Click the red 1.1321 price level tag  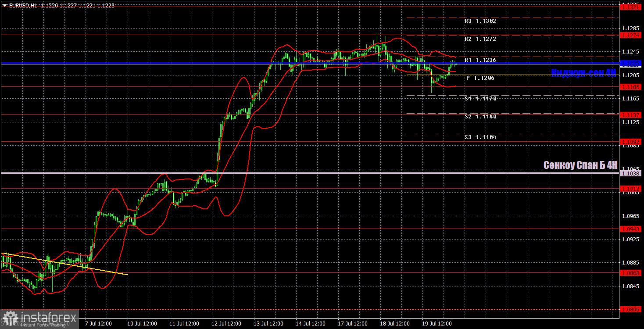(631, 7)
